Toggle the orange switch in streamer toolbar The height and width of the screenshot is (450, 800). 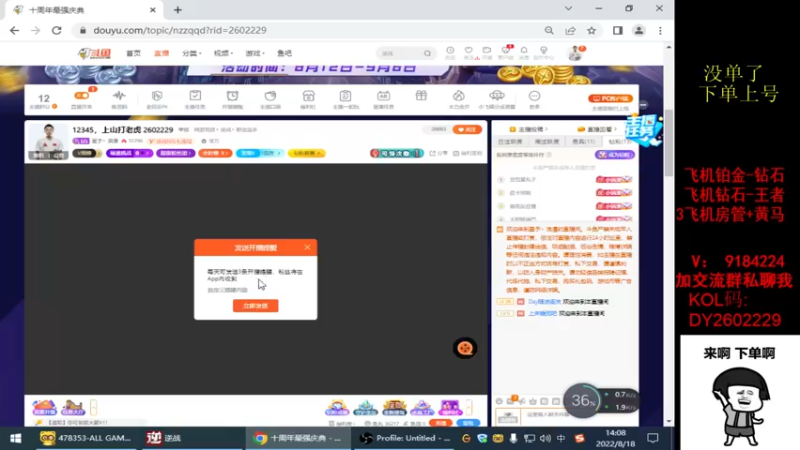tap(81, 95)
